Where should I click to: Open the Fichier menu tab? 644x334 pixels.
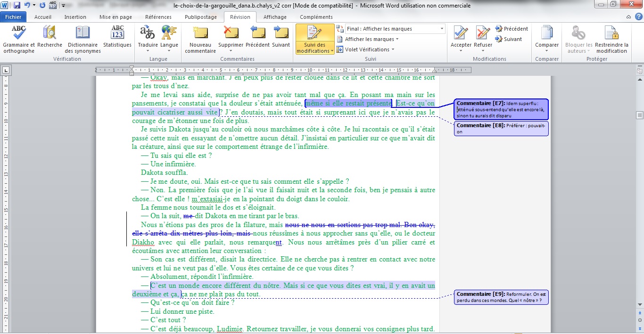coord(13,17)
